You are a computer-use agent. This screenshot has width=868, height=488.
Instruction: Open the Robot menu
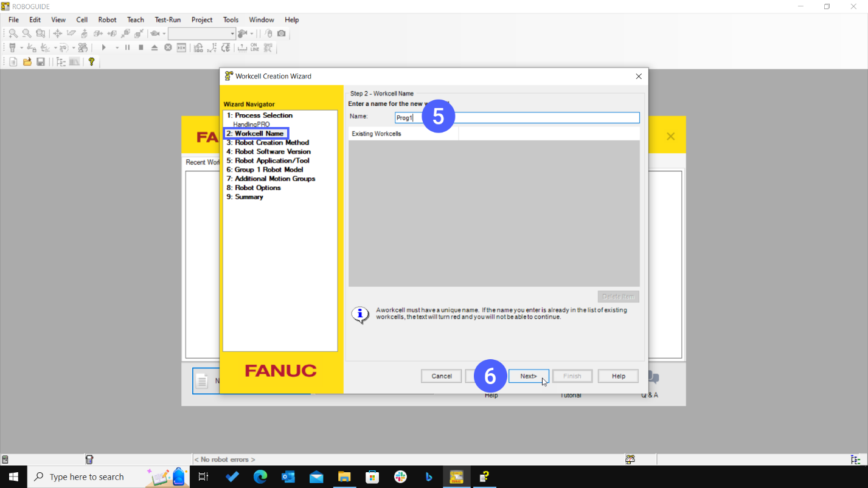click(x=107, y=19)
